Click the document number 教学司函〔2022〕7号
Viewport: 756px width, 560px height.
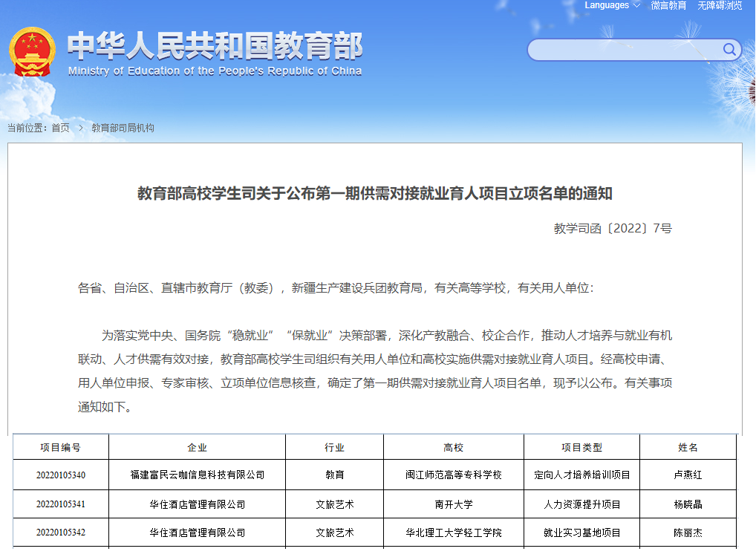(613, 228)
